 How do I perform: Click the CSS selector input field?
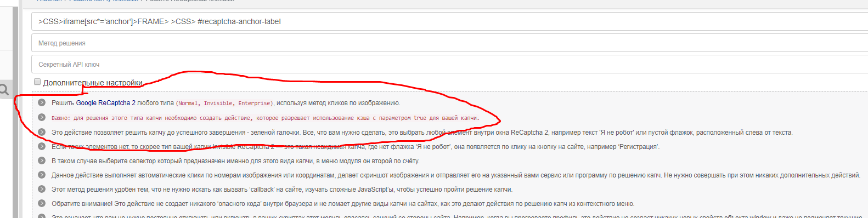coord(450,21)
